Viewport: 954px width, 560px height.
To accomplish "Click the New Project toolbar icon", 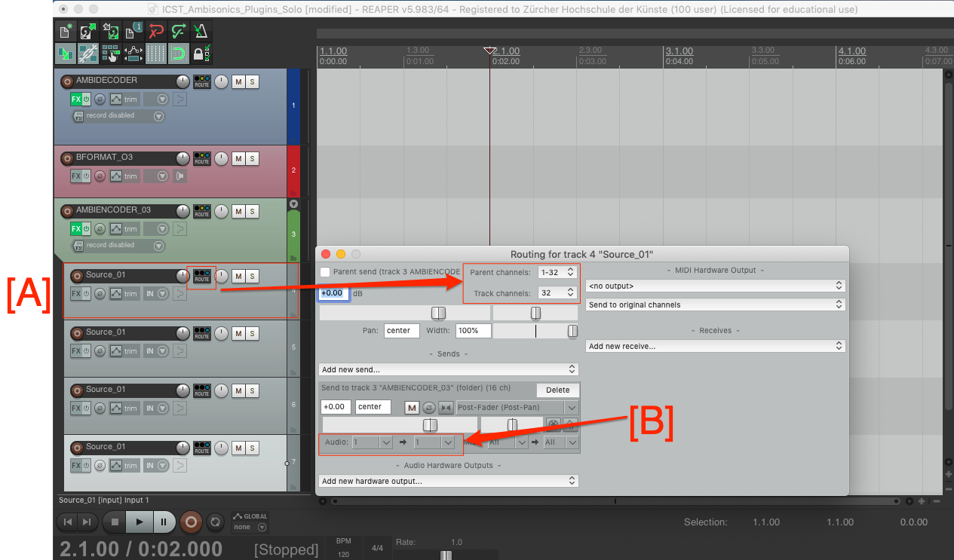I will 65,32.
